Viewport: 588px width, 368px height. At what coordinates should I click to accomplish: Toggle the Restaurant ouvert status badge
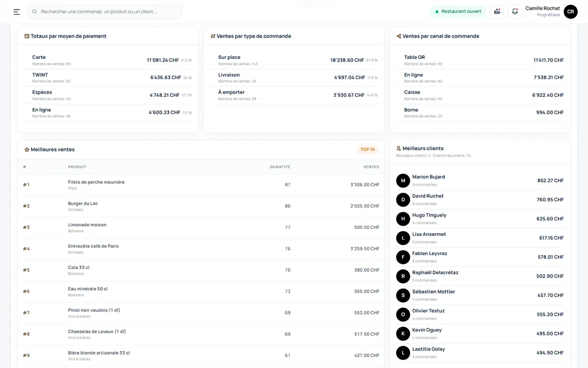click(x=458, y=12)
